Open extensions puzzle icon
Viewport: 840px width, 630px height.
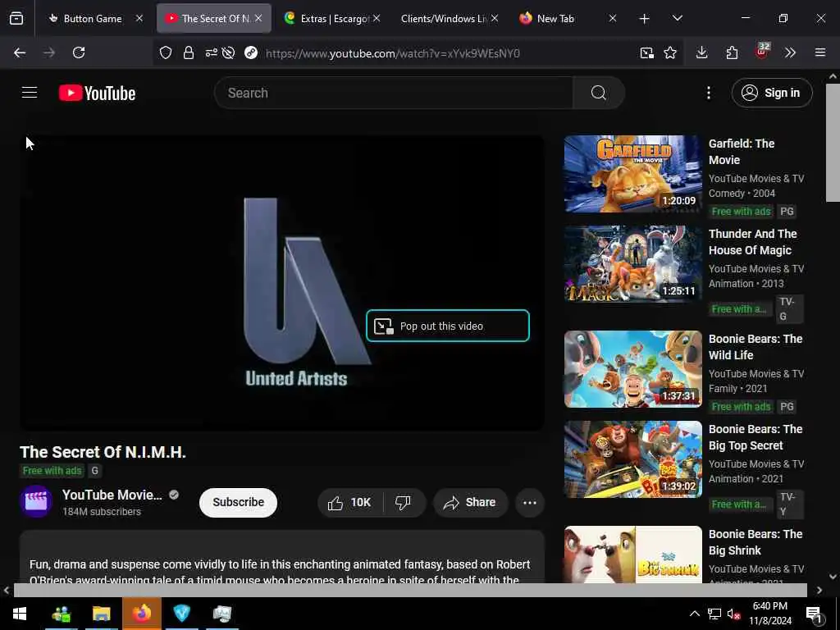(x=732, y=52)
